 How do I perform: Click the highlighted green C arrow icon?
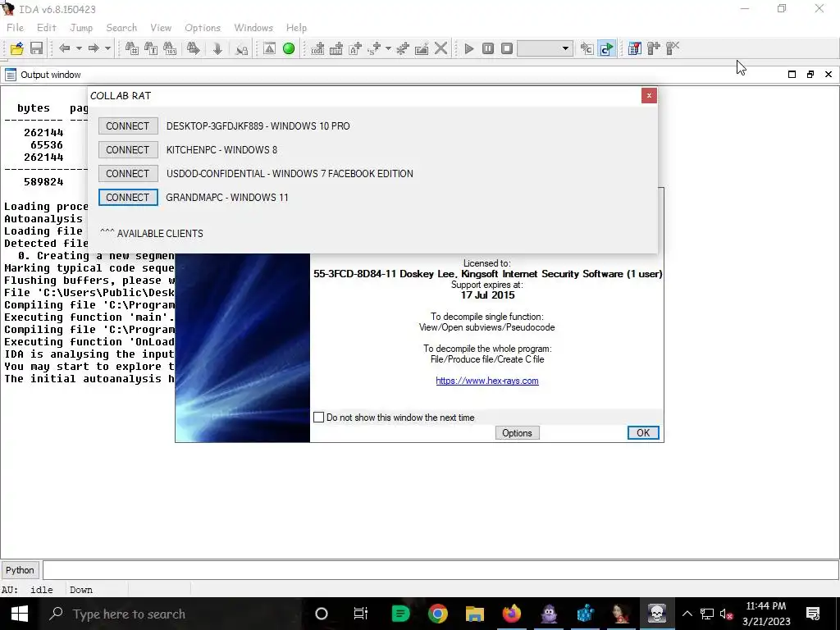pos(606,48)
